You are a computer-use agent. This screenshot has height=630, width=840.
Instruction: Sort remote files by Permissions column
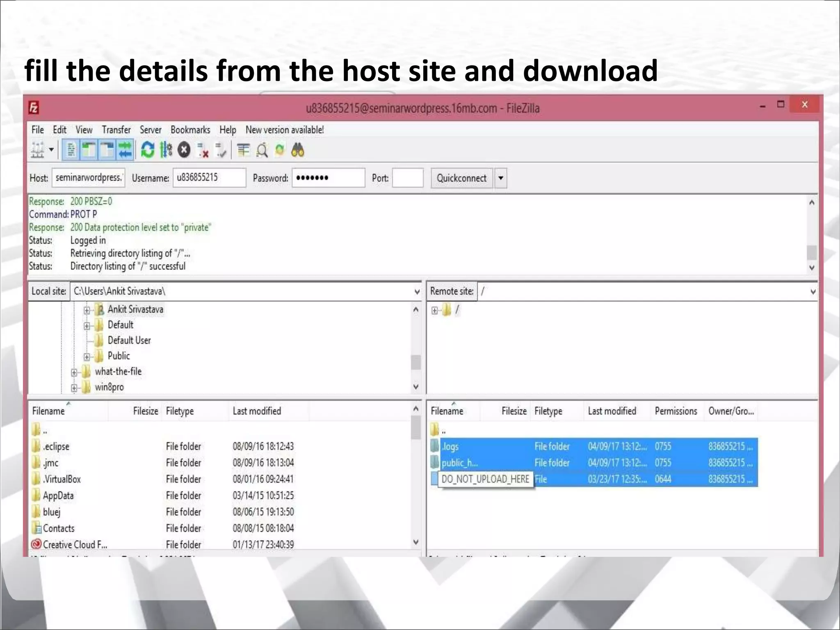tap(677, 411)
